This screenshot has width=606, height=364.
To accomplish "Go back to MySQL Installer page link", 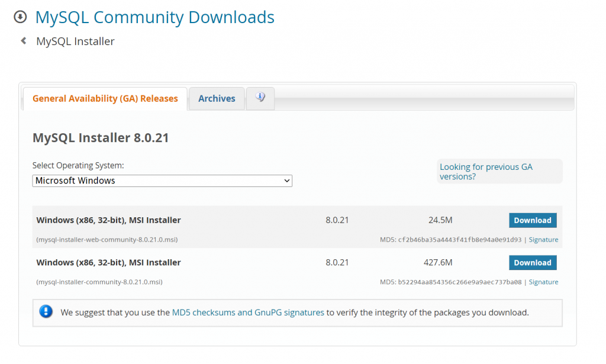I will click(x=75, y=41).
